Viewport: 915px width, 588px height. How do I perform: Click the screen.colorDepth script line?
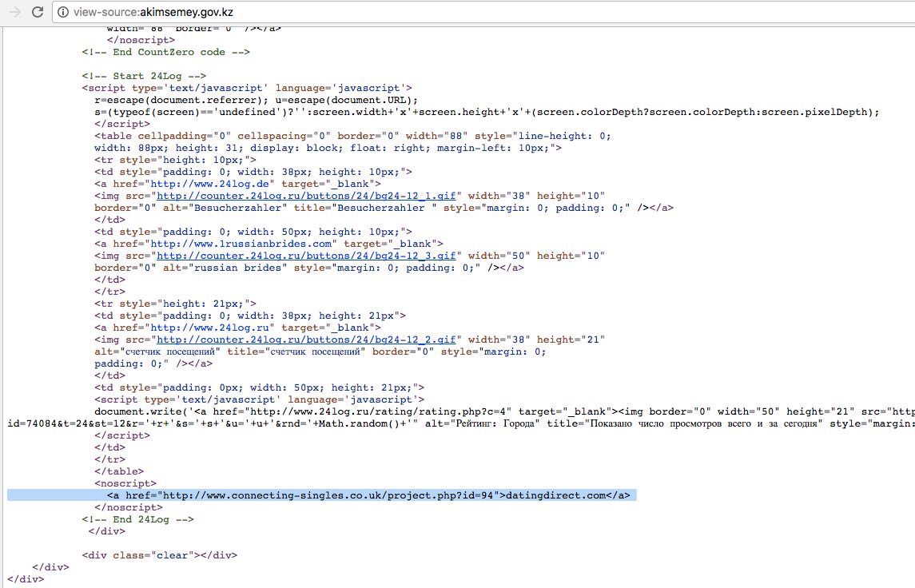point(487,112)
